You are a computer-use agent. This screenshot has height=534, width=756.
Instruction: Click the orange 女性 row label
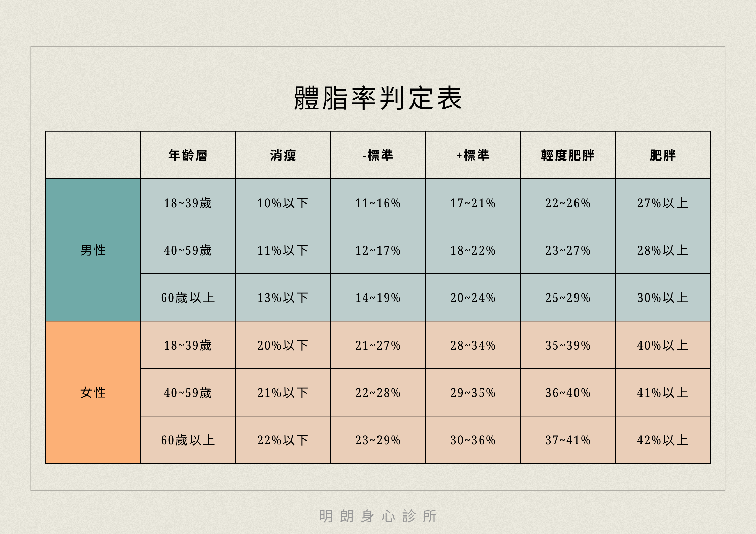93,392
